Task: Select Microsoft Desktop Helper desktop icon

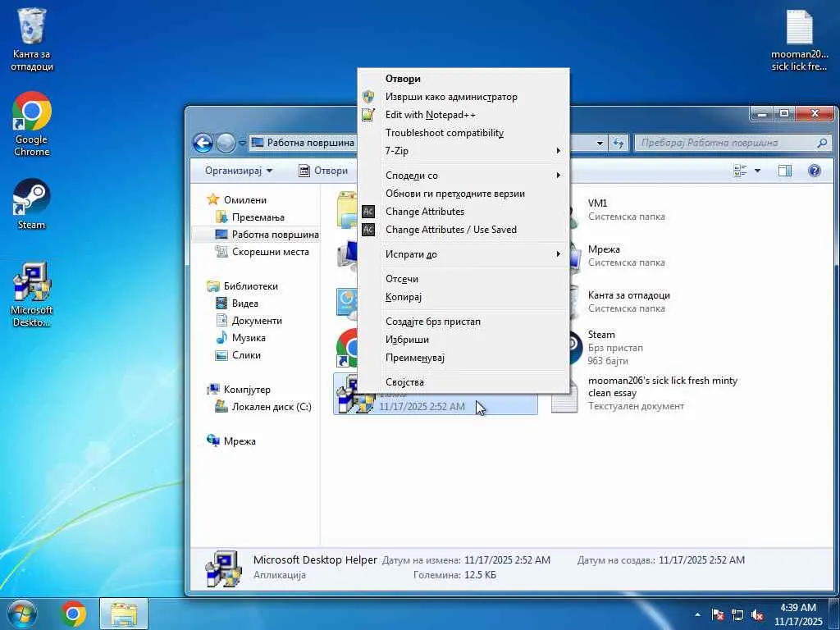Action: click(32, 294)
